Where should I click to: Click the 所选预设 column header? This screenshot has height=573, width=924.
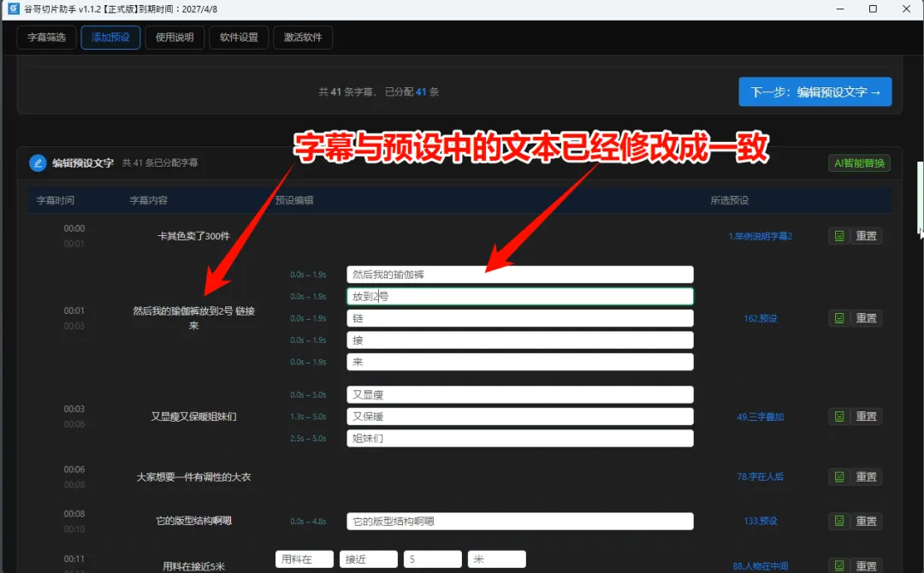pyautogui.click(x=730, y=200)
